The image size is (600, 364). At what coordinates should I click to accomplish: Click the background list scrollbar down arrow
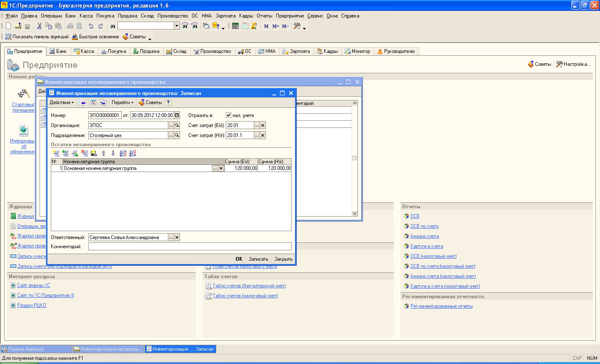tap(355, 214)
